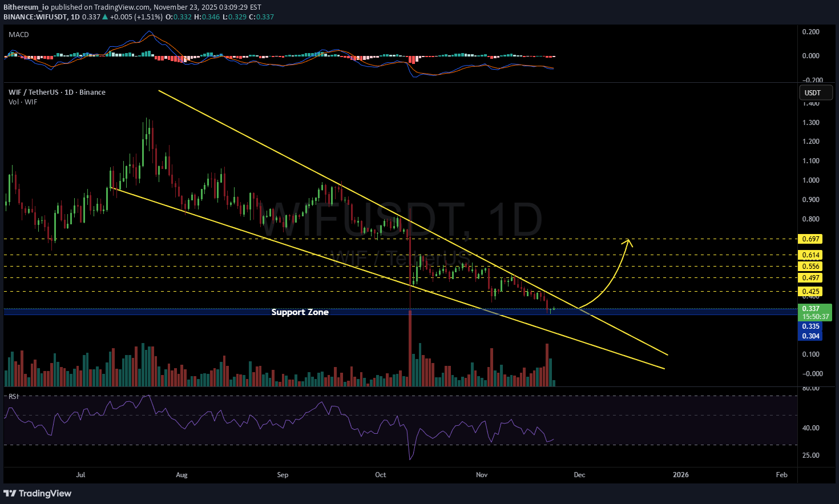The image size is (839, 504).
Task: Click the Bithereum_io publisher name
Action: [x=26, y=7]
